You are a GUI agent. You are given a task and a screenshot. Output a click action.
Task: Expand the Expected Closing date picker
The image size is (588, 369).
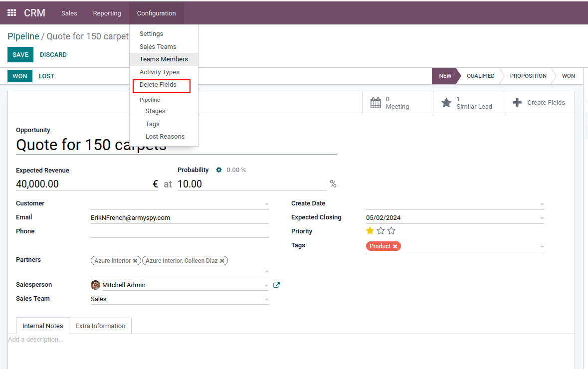coord(542,218)
